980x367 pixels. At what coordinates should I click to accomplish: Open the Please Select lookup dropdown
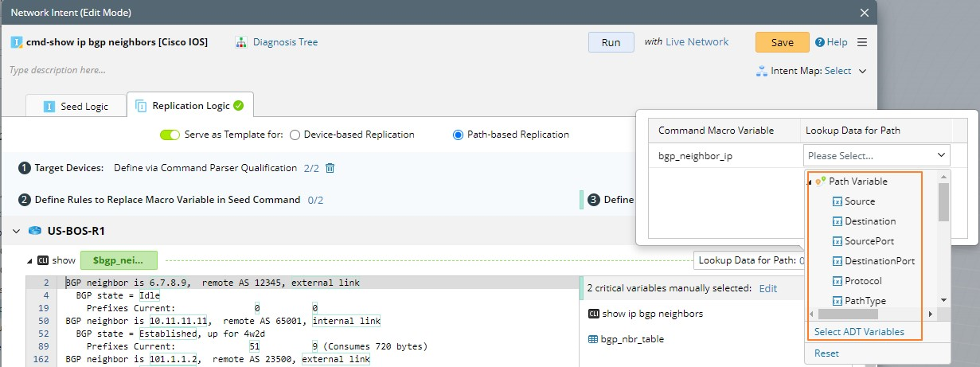point(876,155)
